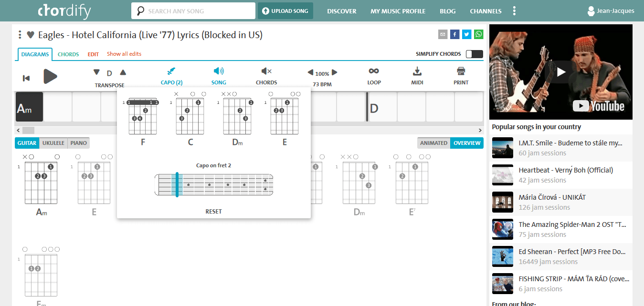Image resolution: width=644 pixels, height=306 pixels.
Task: Print the chord sheet
Action: [x=461, y=71]
